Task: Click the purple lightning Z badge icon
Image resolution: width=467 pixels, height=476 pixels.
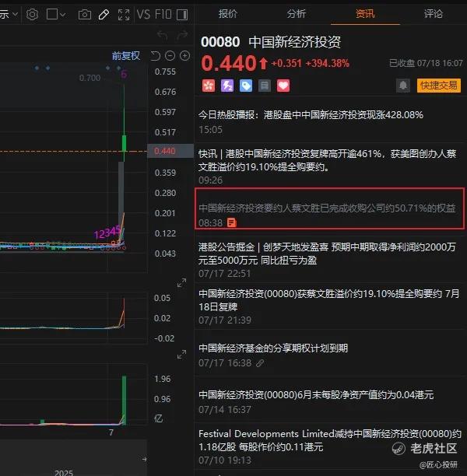Action: (x=227, y=86)
